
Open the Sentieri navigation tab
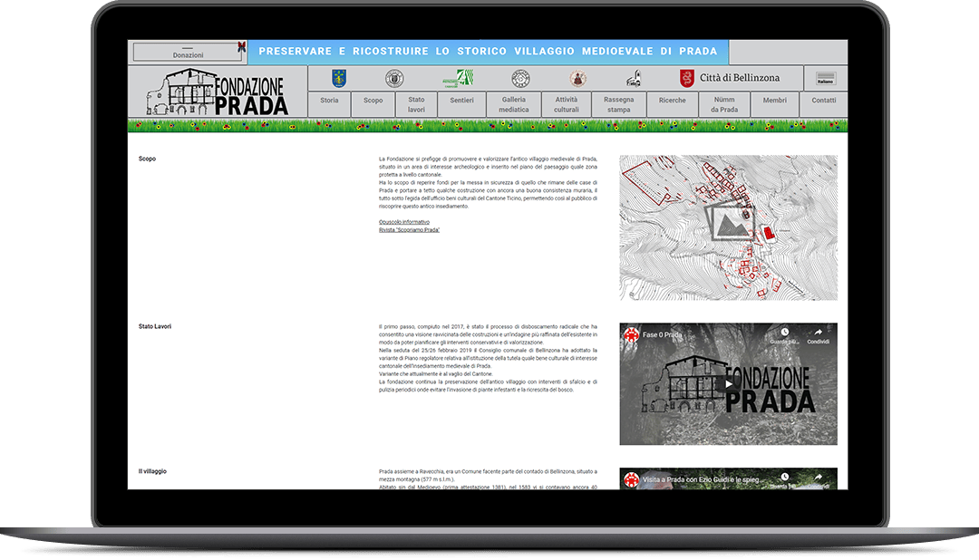pyautogui.click(x=461, y=101)
